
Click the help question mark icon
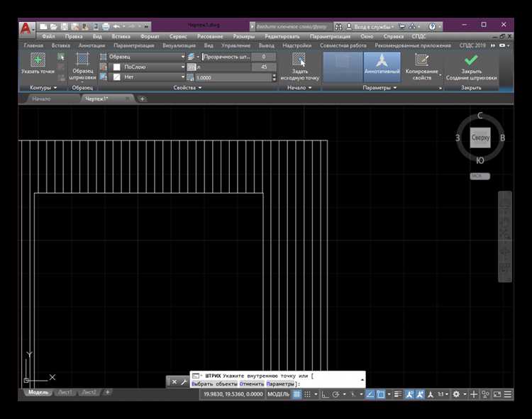tap(432, 26)
